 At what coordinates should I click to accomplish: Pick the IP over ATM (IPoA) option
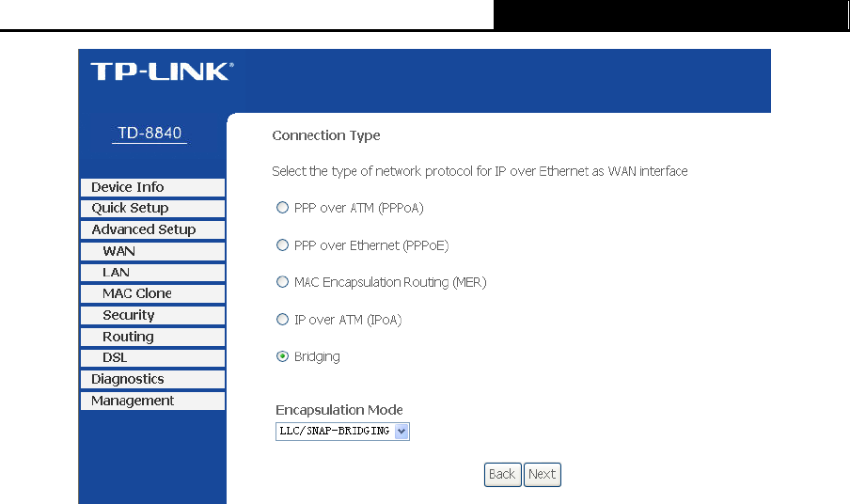[282, 319]
